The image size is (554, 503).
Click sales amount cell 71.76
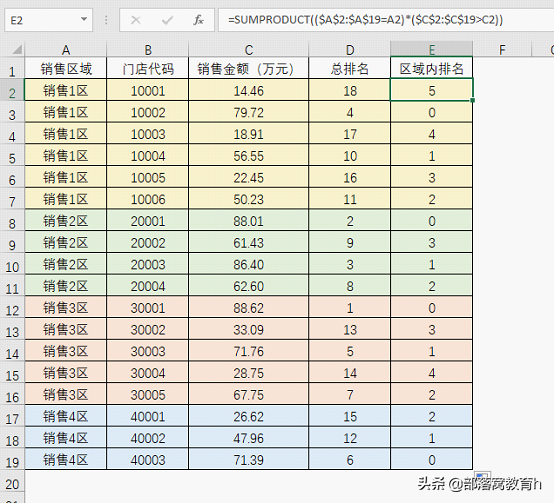pyautogui.click(x=249, y=351)
